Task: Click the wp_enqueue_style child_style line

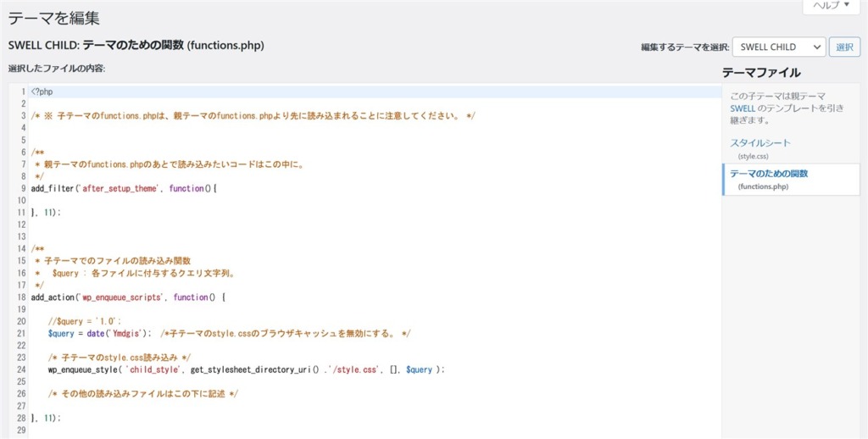Action: (247, 370)
